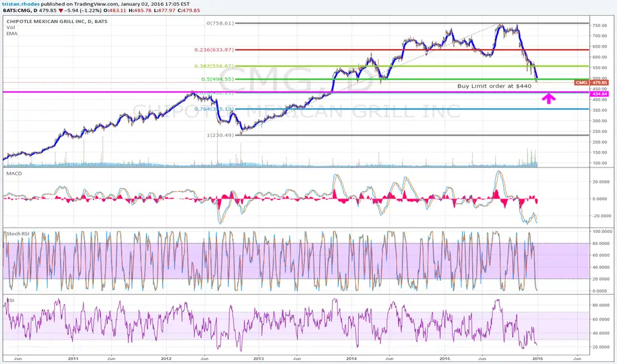Screen dimensions: 617x364
Task: Click the Stoch RSI pane label
Action: (x=18, y=234)
